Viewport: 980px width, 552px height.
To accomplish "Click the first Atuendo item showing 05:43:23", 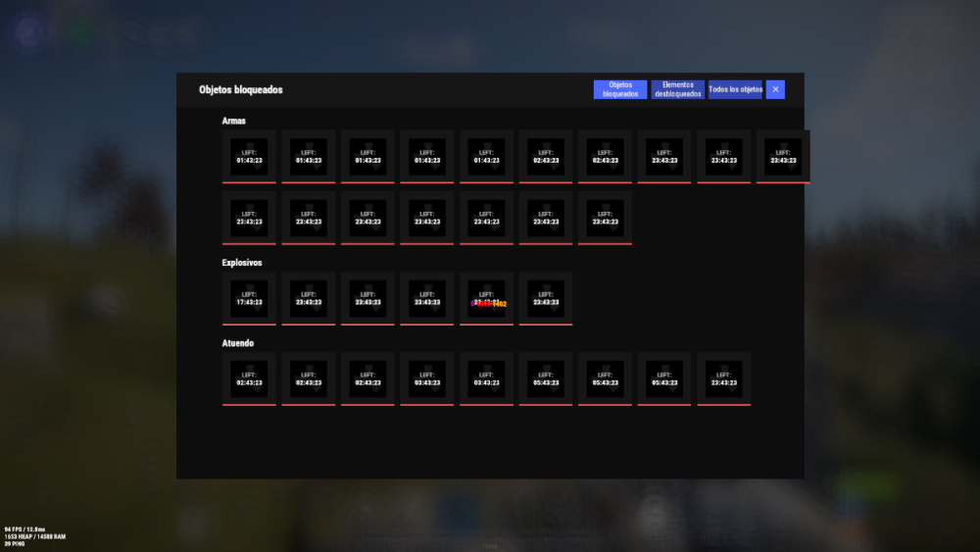I will coord(546,378).
